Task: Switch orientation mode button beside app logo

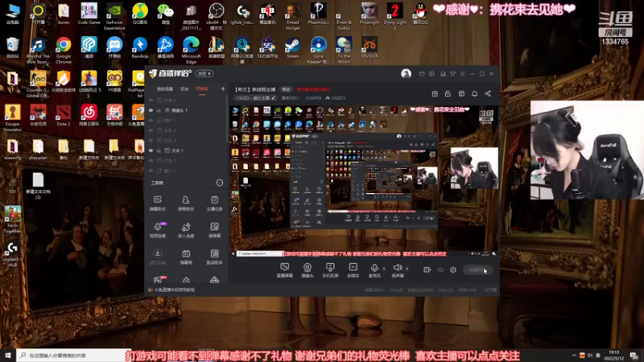Action: (204, 73)
